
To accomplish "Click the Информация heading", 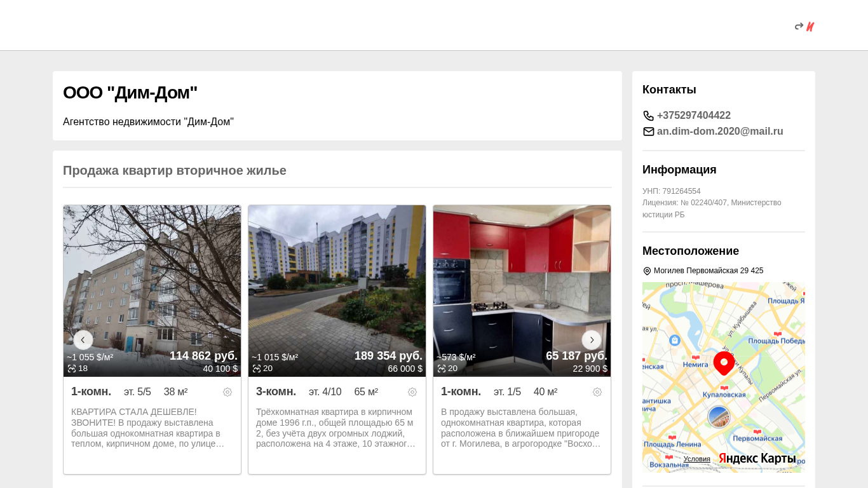I will 679,170.
